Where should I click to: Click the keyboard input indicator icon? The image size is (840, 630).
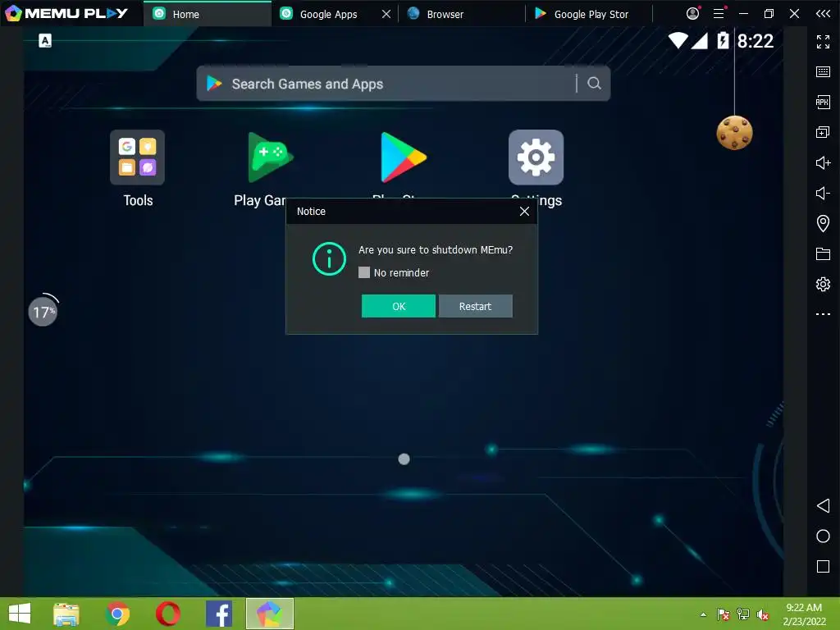pos(45,41)
